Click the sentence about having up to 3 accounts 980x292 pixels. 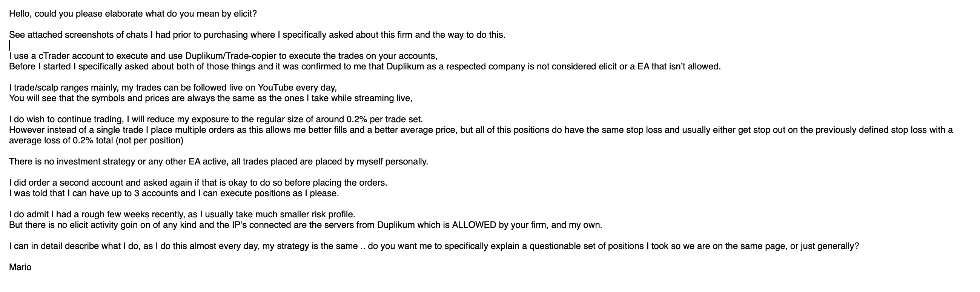[x=174, y=194]
